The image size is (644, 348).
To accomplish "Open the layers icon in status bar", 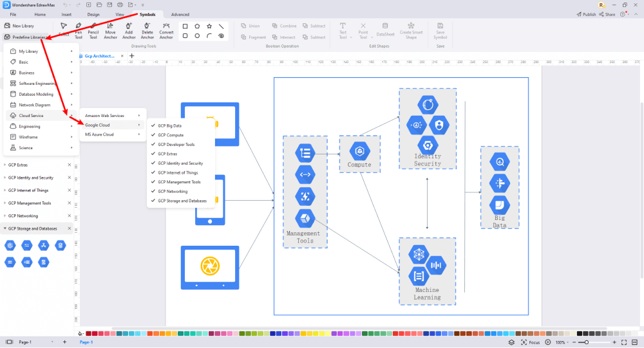I will pos(511,342).
